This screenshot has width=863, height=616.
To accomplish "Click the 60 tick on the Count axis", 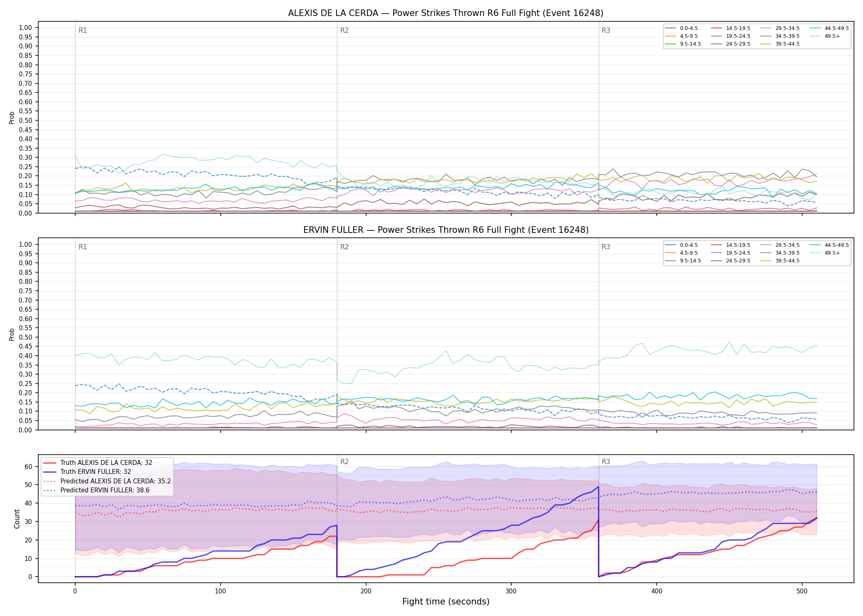I will 28,467.
